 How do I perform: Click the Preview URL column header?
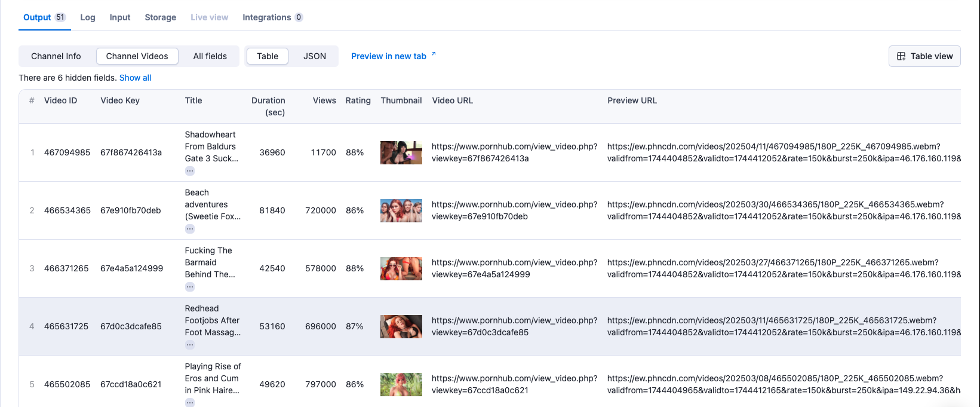pyautogui.click(x=632, y=100)
